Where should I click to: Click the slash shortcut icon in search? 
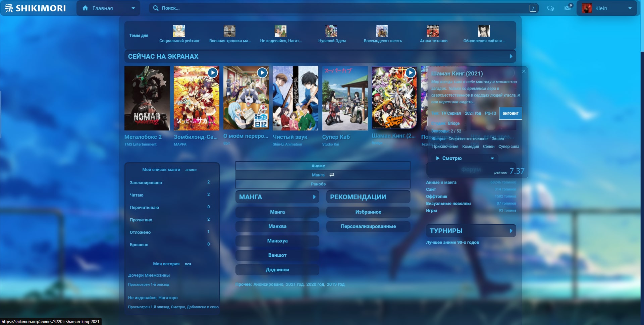[x=533, y=8]
